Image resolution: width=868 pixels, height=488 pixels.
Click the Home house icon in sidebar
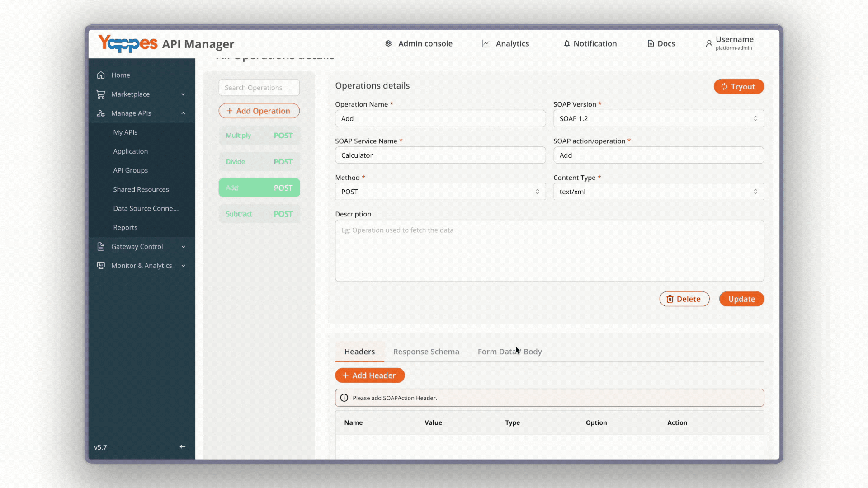pos(101,75)
